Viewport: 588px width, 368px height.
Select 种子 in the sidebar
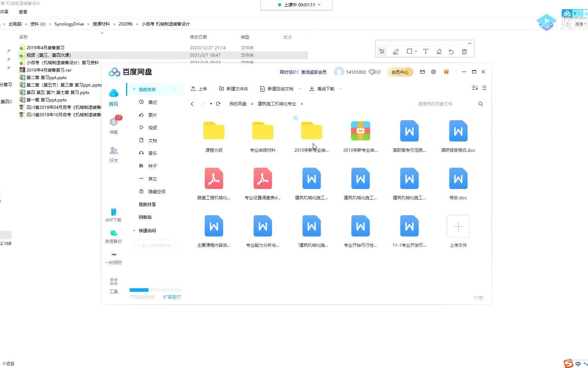tap(153, 166)
